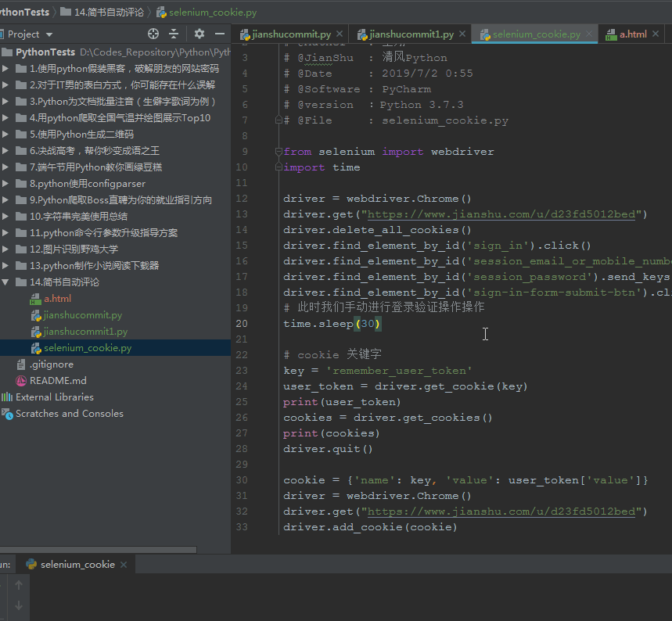Expand folder 8.python使用configparser
Image resolution: width=672 pixels, height=621 pixels.
5,184
